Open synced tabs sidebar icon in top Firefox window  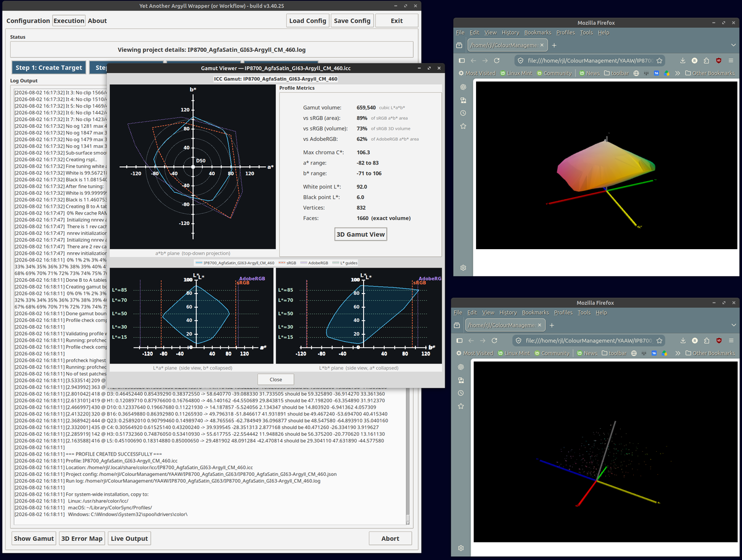tap(463, 100)
